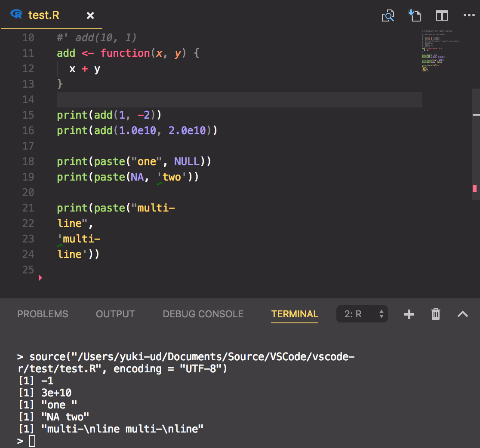
Task: Run the source file using the Run Source icon
Action: pos(414,15)
